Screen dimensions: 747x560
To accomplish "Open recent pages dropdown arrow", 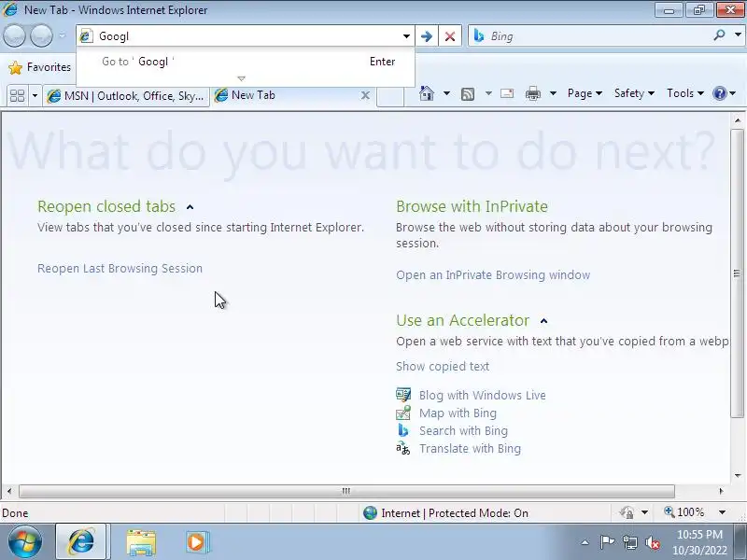I will coord(62,35).
